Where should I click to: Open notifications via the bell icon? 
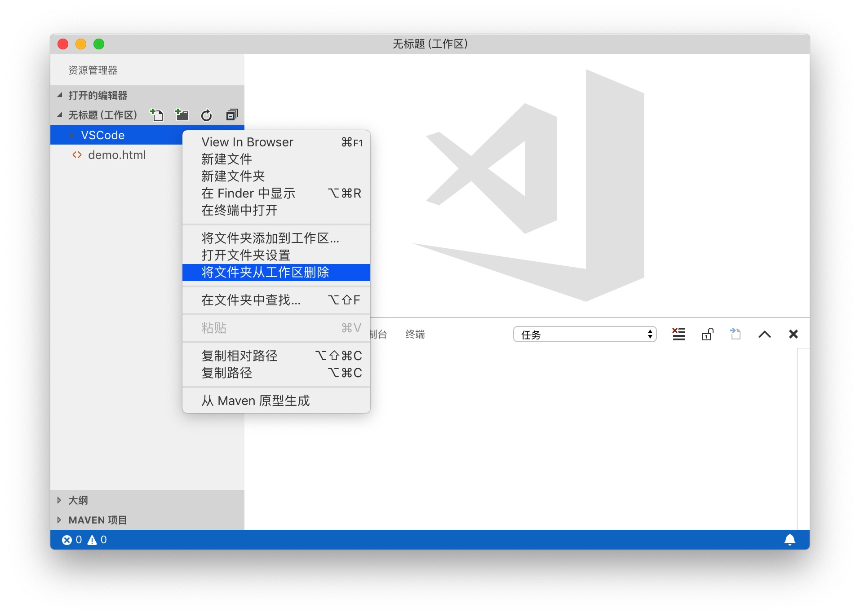tap(790, 540)
